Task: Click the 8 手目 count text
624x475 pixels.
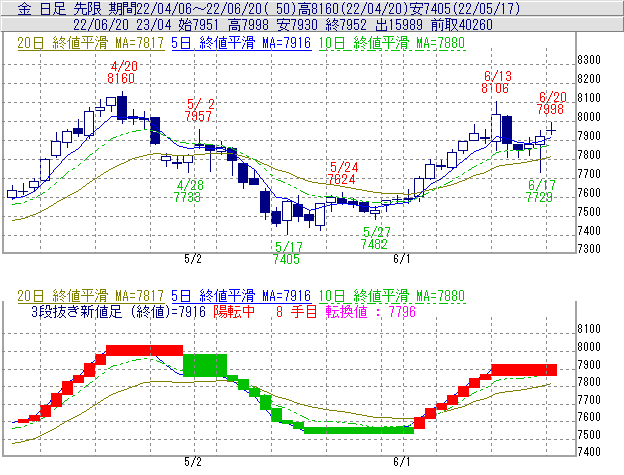Action: pyautogui.click(x=296, y=311)
